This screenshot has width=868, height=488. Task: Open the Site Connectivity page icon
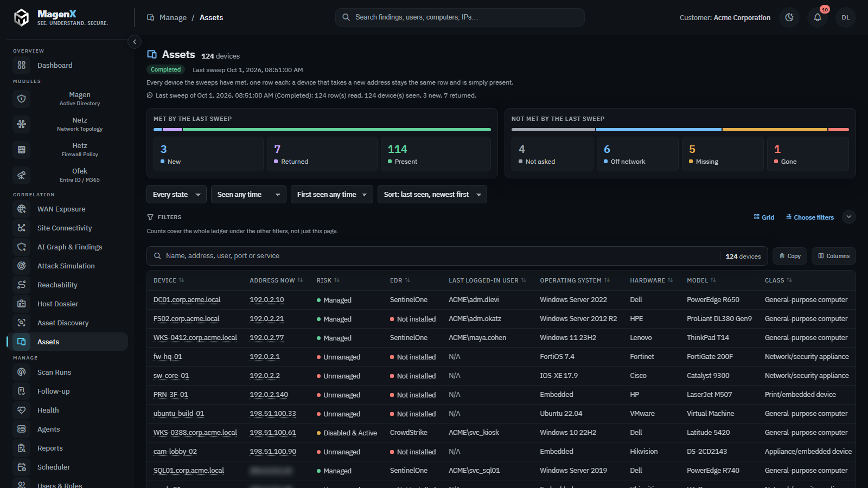click(22, 228)
